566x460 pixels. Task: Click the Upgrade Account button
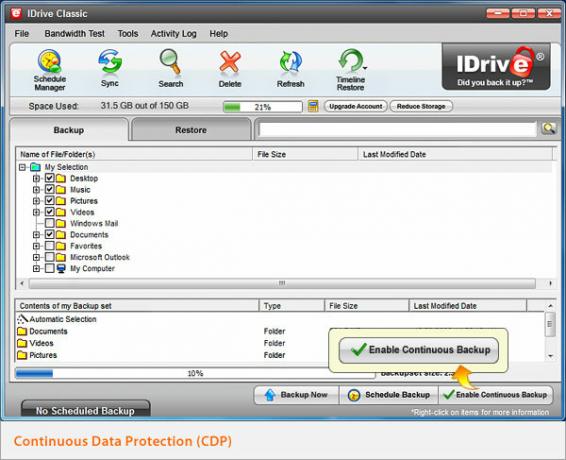[x=356, y=106]
